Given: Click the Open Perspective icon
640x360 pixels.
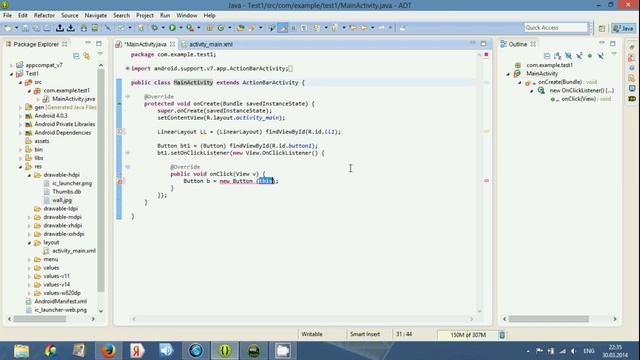Looking at the screenshot, I should pos(602,28).
